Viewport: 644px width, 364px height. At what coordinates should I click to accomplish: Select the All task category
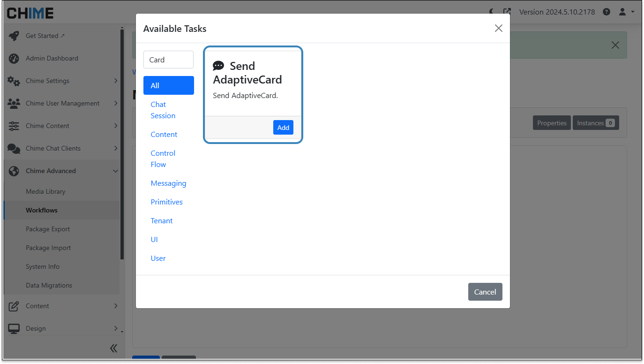coord(169,85)
